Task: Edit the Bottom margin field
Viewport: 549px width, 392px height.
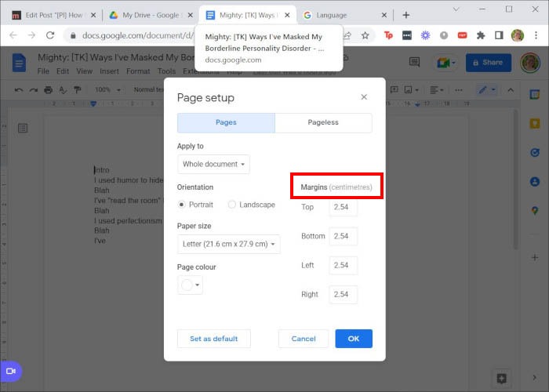Action: [344, 236]
